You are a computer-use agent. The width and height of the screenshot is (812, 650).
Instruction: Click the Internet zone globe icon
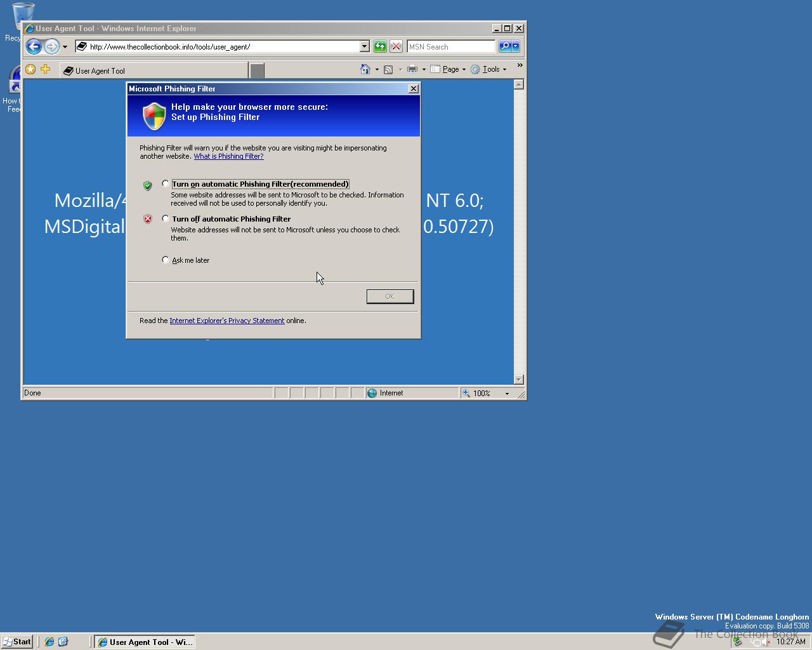point(372,393)
